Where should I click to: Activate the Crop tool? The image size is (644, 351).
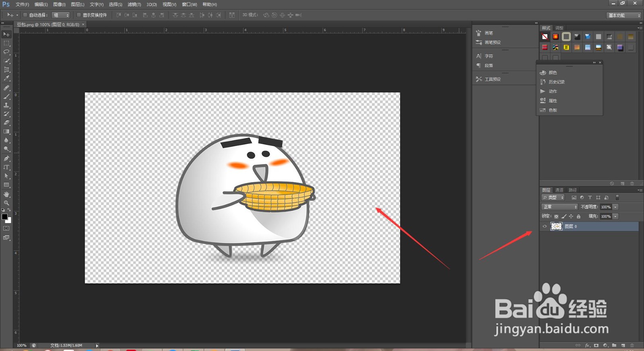pos(6,70)
